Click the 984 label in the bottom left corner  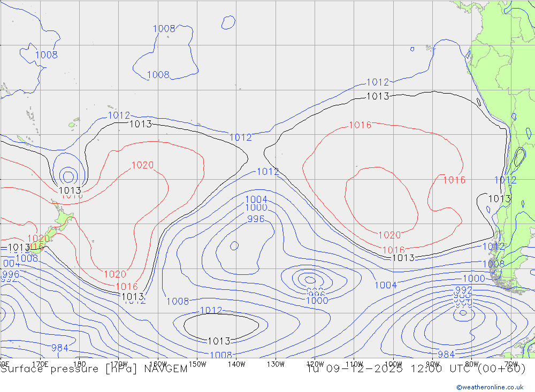60,348
